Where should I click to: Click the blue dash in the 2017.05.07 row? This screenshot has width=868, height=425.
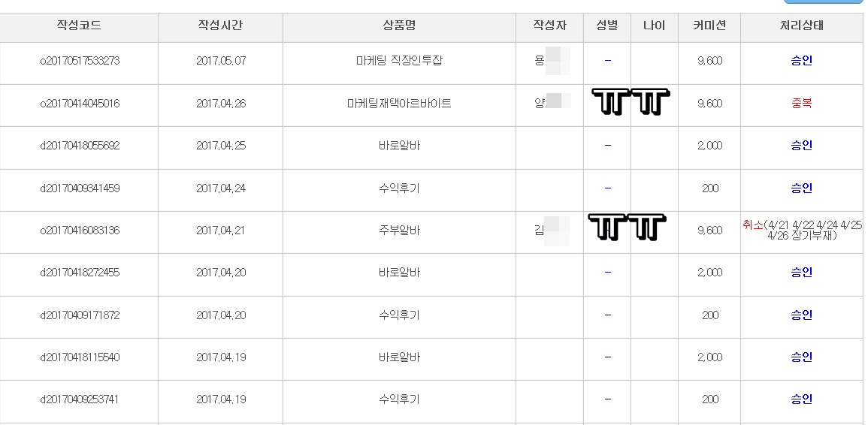[x=607, y=61]
